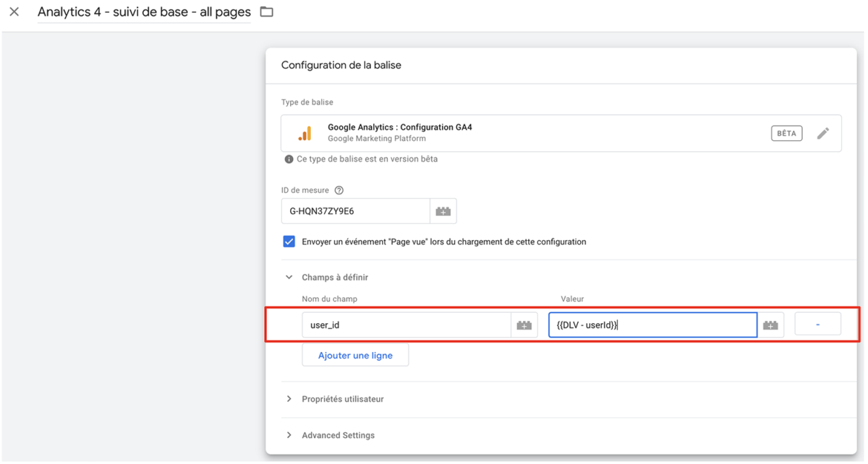Open variable picker beside user_id field
The width and height of the screenshot is (868, 464).
(524, 325)
